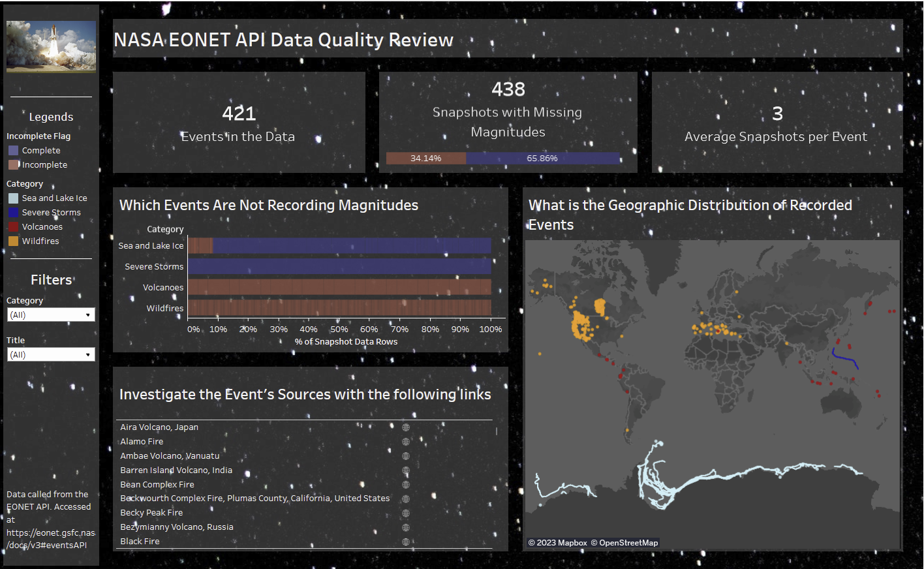Select the 'Bean Complex Fire' row title
This screenshot has width=924, height=569.
(x=157, y=485)
